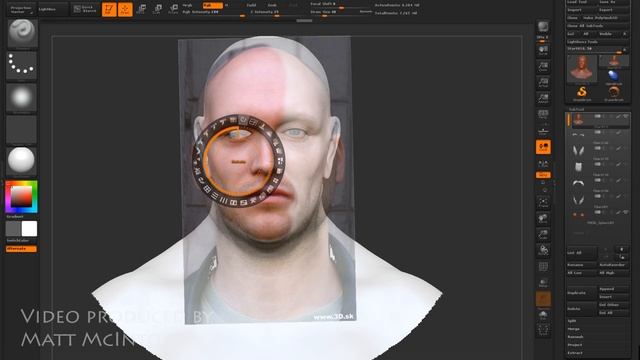Click the Duplicate subtool button
The width and height of the screenshot is (640, 360).
[581, 293]
